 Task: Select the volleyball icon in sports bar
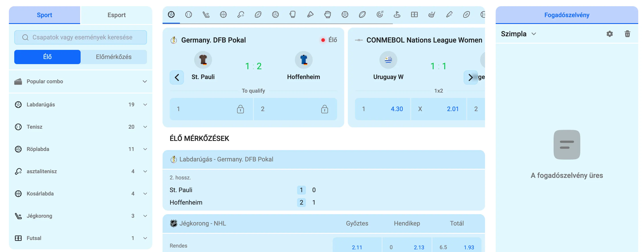tap(275, 14)
